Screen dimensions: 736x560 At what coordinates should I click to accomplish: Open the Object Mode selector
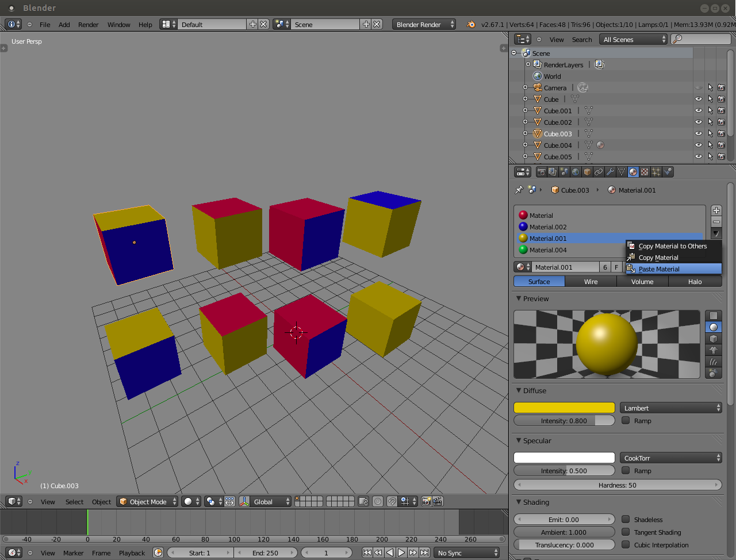(148, 501)
